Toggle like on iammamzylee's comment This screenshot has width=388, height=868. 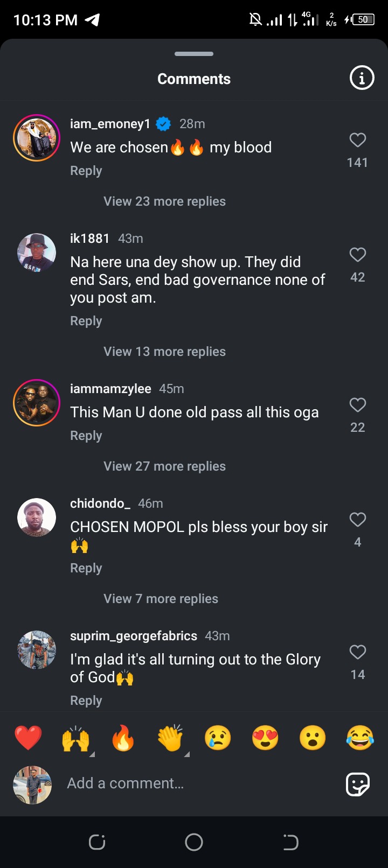click(358, 405)
